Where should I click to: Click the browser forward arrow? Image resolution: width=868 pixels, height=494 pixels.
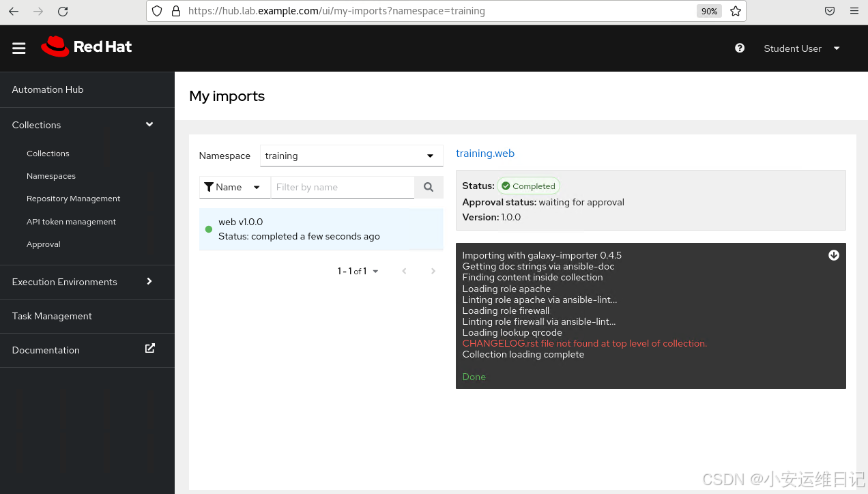[38, 11]
